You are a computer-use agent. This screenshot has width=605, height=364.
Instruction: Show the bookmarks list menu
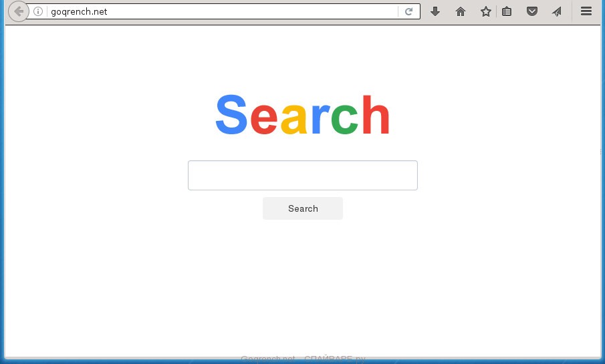(x=507, y=12)
